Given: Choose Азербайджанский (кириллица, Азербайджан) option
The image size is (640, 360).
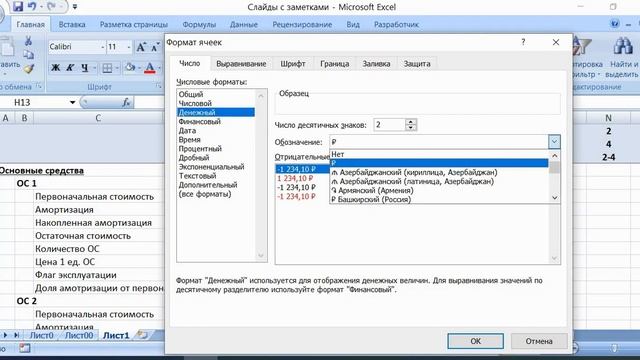Looking at the screenshot, I should [x=439, y=172].
